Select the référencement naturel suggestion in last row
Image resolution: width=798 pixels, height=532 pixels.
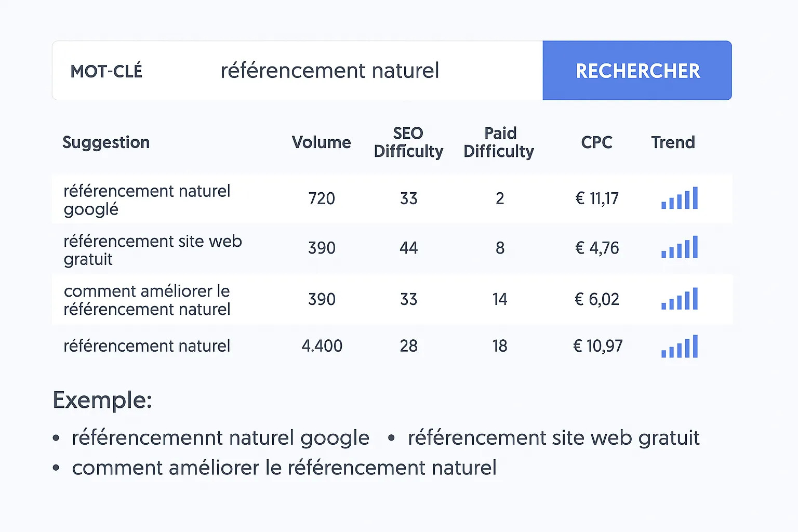(x=147, y=346)
